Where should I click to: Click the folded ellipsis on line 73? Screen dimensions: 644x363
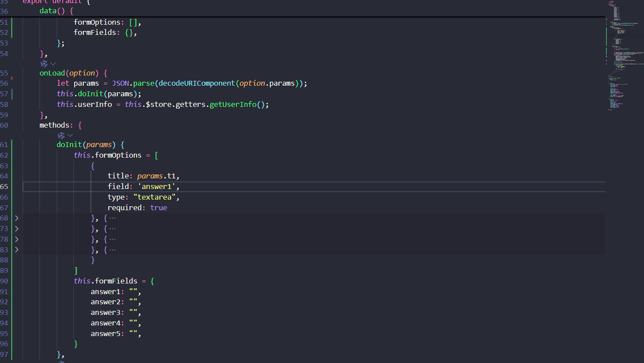[x=112, y=229]
